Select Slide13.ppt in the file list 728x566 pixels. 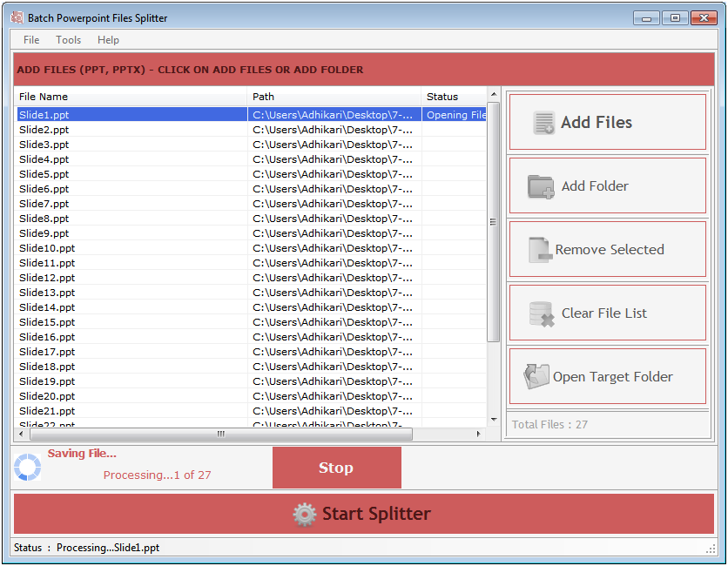(47, 293)
